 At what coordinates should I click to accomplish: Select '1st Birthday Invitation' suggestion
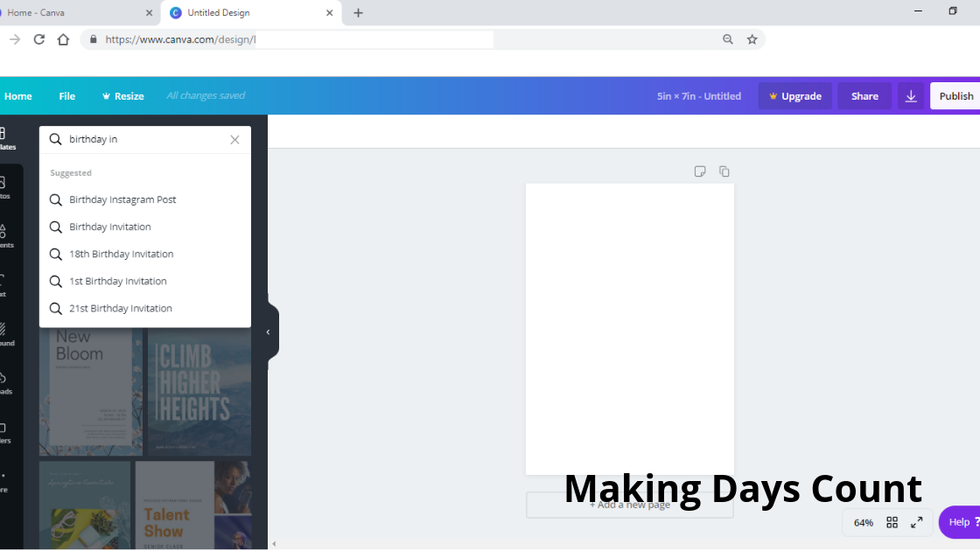(x=145, y=281)
